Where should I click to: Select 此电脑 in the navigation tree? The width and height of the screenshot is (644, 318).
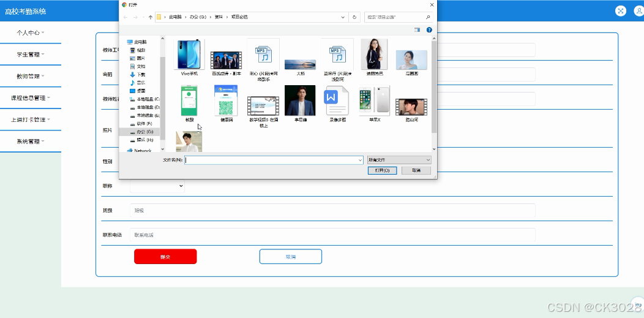tap(137, 42)
